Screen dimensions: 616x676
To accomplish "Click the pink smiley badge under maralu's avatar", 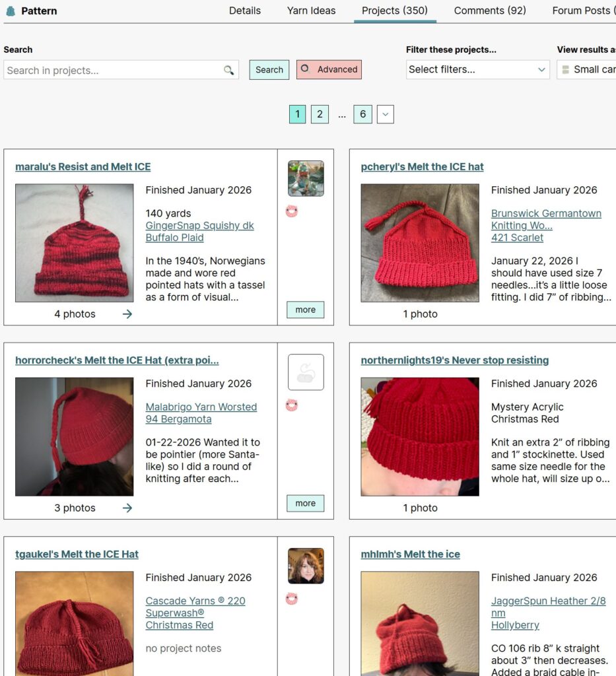I will pyautogui.click(x=292, y=211).
